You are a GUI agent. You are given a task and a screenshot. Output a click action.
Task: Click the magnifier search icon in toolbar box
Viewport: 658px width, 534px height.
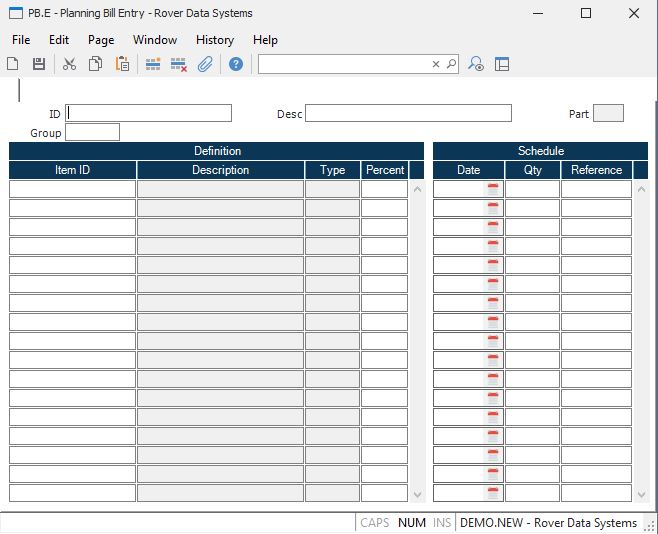click(451, 64)
